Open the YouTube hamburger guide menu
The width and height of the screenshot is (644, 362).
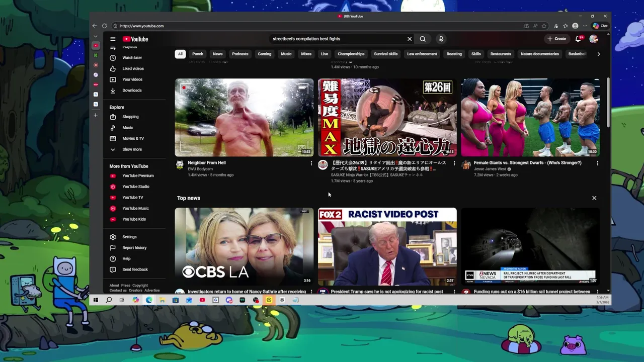tap(113, 39)
